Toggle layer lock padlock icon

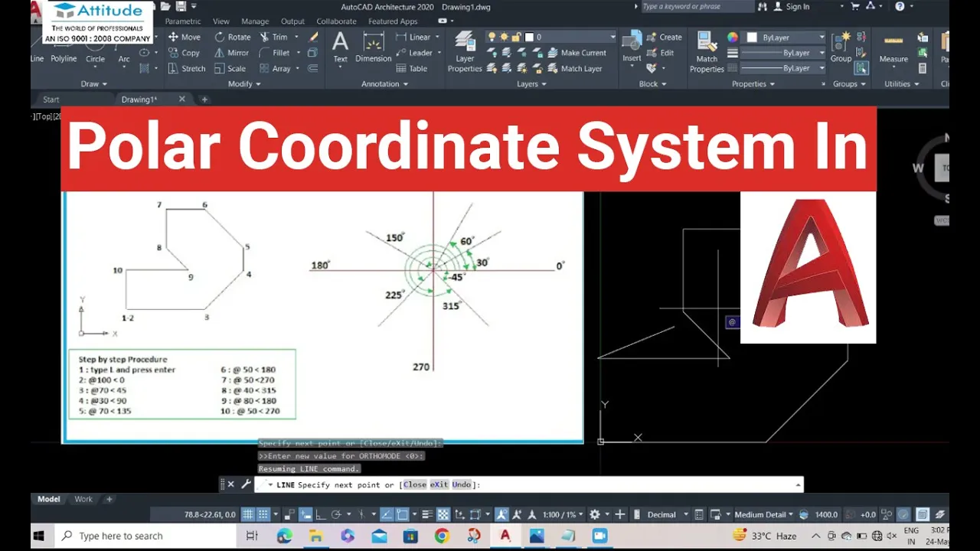click(516, 37)
